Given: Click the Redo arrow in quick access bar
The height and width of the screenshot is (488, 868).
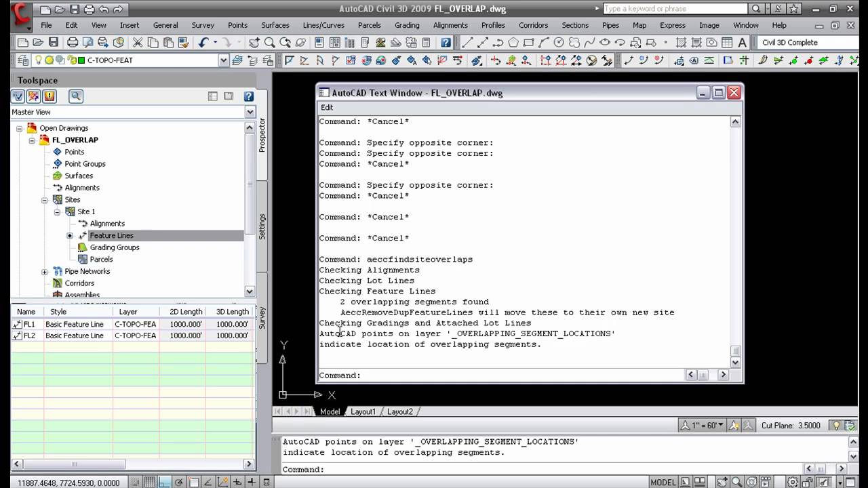Looking at the screenshot, I should point(119,9).
